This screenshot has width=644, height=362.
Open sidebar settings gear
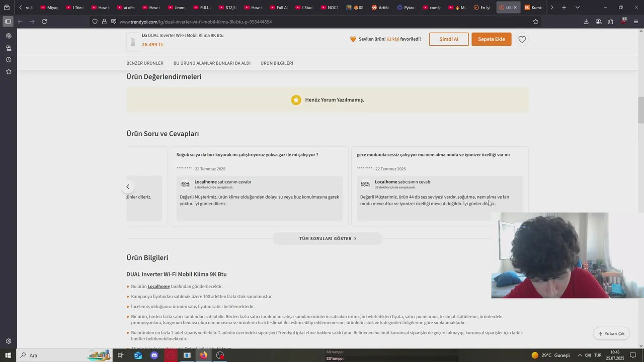[9, 341]
